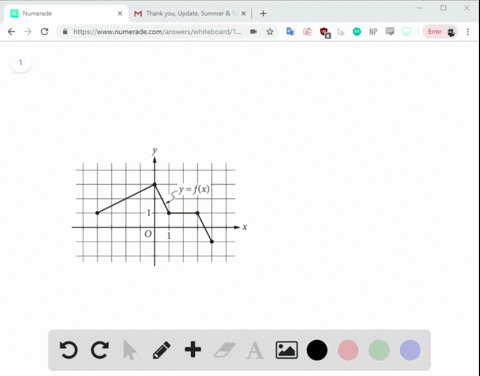The width and height of the screenshot is (480, 376).
Task: Switch to the Gmail Thank you tab
Action: point(189,13)
